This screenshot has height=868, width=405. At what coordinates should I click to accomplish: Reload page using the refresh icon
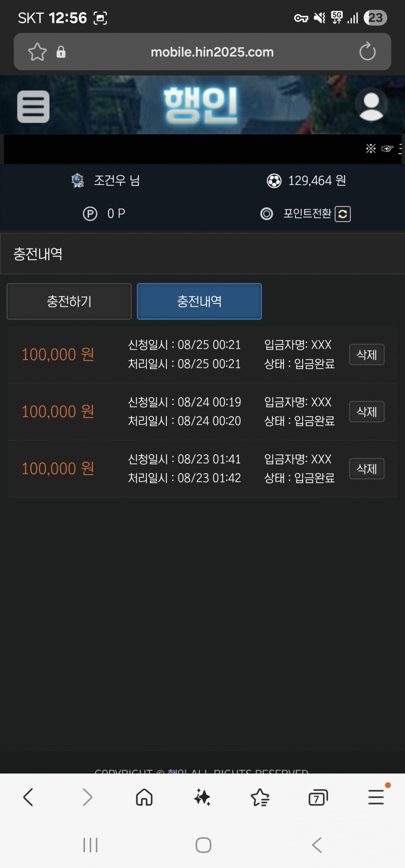coord(367,51)
